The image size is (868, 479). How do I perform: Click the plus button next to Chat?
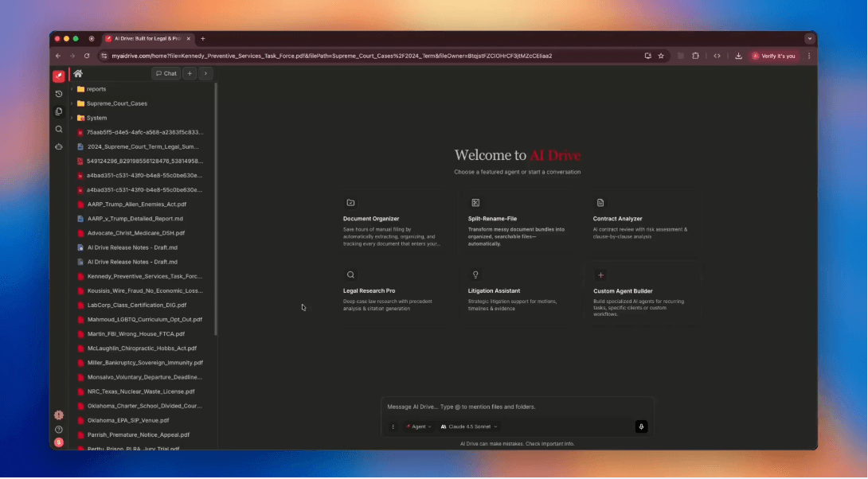click(190, 73)
